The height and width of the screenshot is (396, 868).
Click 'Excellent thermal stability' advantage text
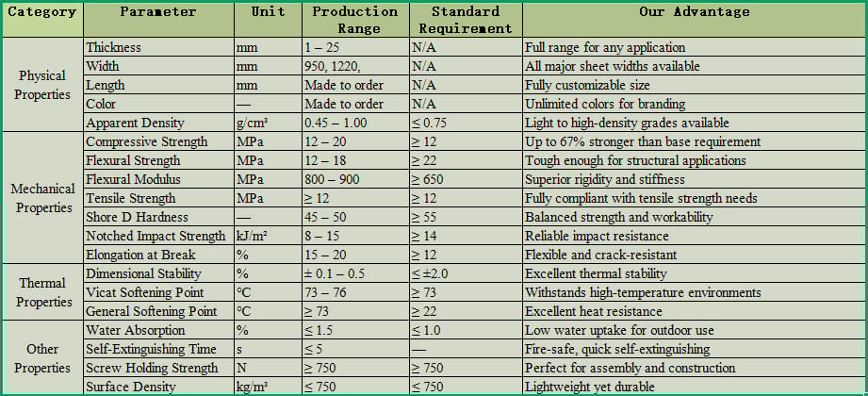596,273
